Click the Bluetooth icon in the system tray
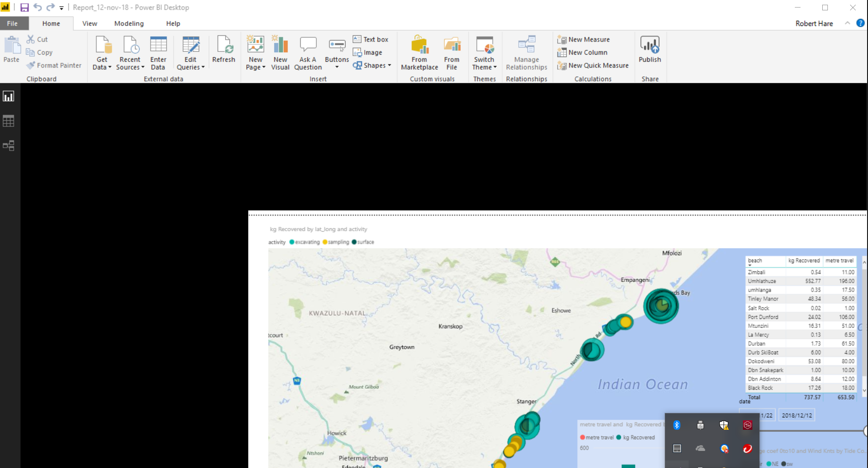This screenshot has height=468, width=868. 676,425
